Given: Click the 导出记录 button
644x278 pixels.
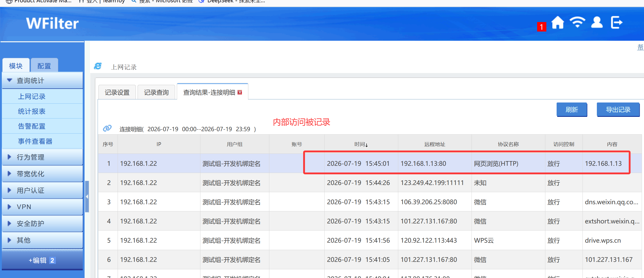Looking at the screenshot, I should pyautogui.click(x=618, y=110).
